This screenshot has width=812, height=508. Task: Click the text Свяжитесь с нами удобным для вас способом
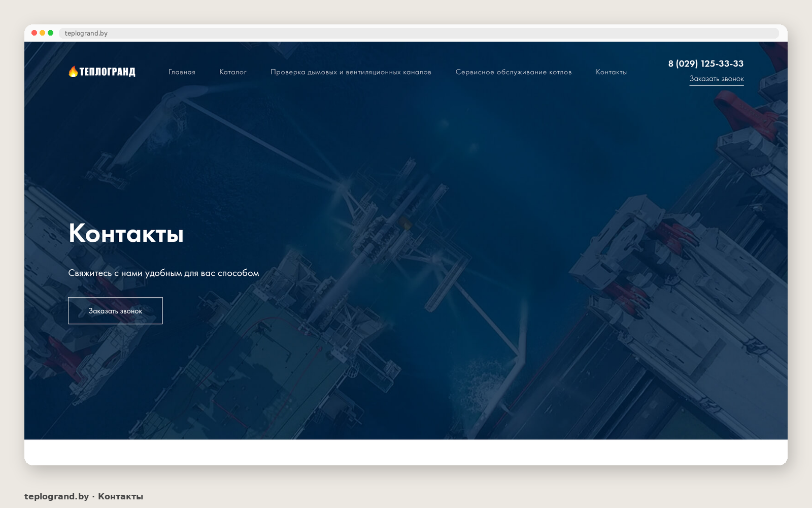coord(163,273)
